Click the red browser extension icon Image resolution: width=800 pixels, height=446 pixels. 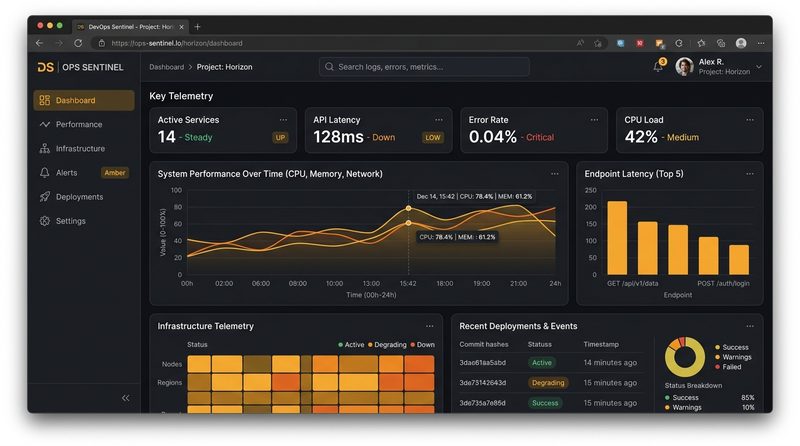(640, 43)
